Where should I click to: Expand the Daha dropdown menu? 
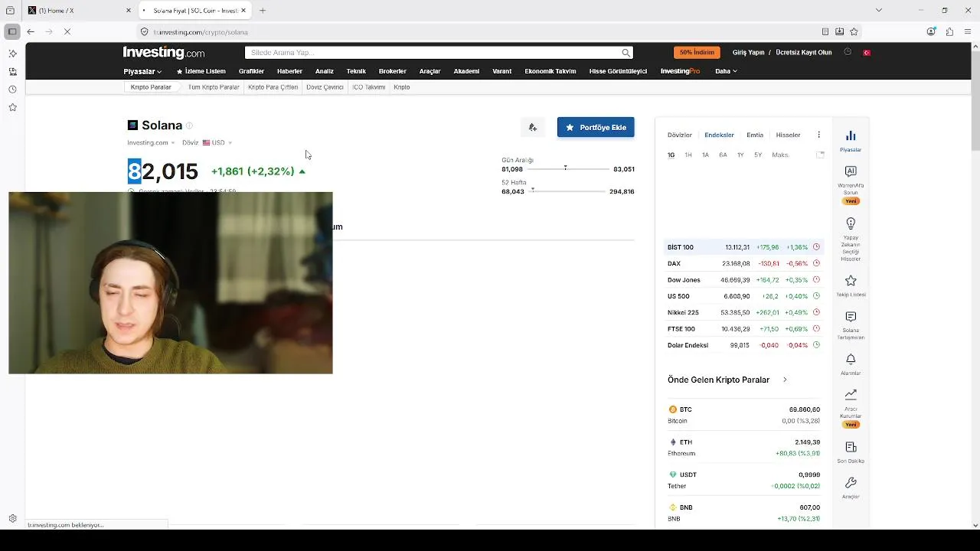[x=726, y=71]
